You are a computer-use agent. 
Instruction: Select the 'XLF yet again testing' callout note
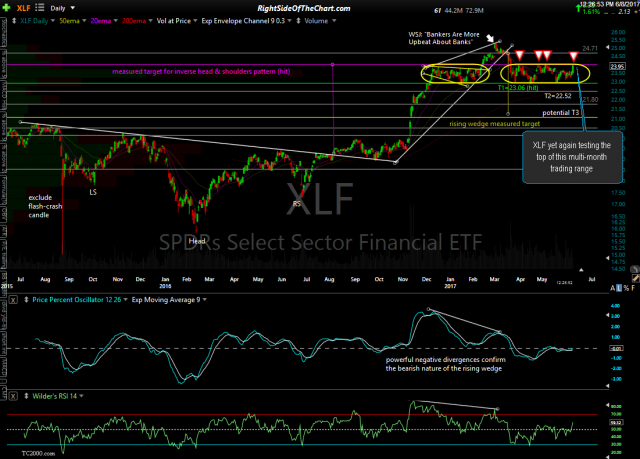[572, 157]
